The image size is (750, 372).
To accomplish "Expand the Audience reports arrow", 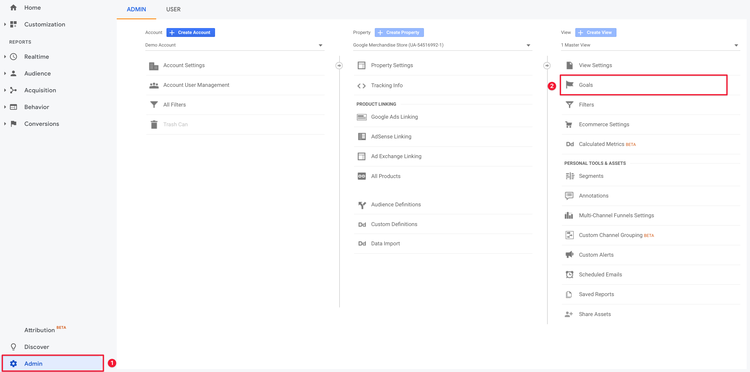I will [x=5, y=74].
